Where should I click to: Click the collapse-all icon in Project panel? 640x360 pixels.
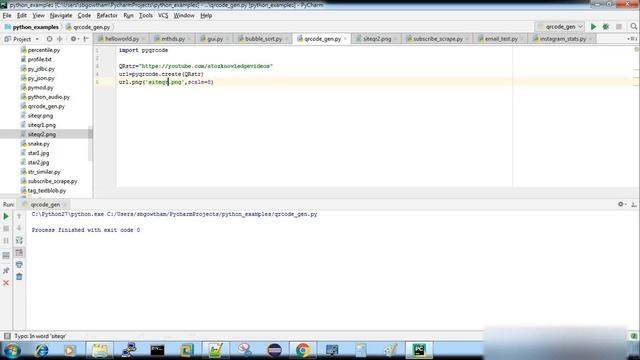pyautogui.click(x=60, y=39)
